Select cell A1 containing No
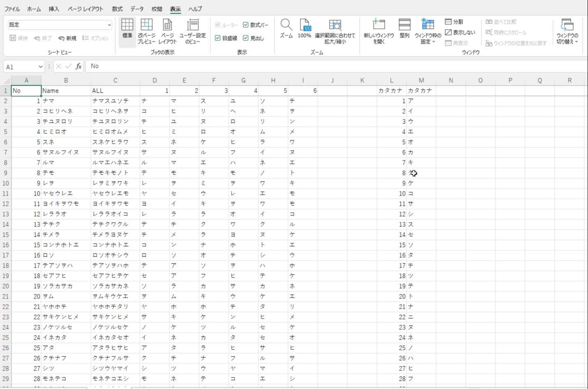 point(26,91)
